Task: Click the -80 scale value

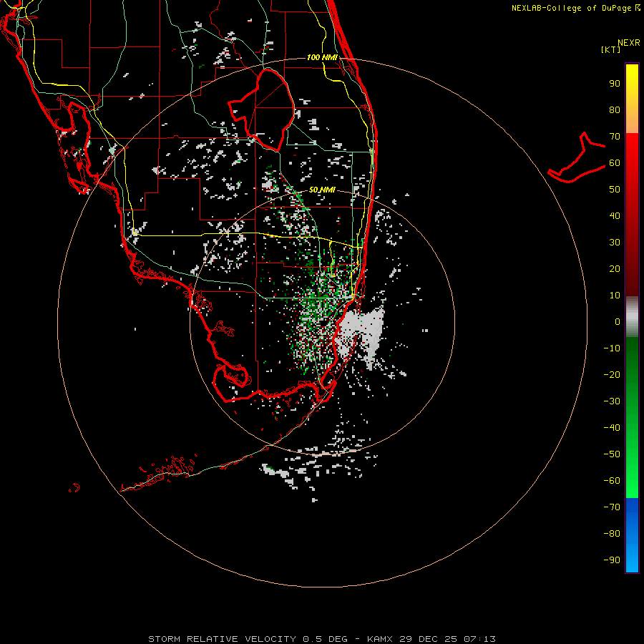Action: tap(612, 534)
